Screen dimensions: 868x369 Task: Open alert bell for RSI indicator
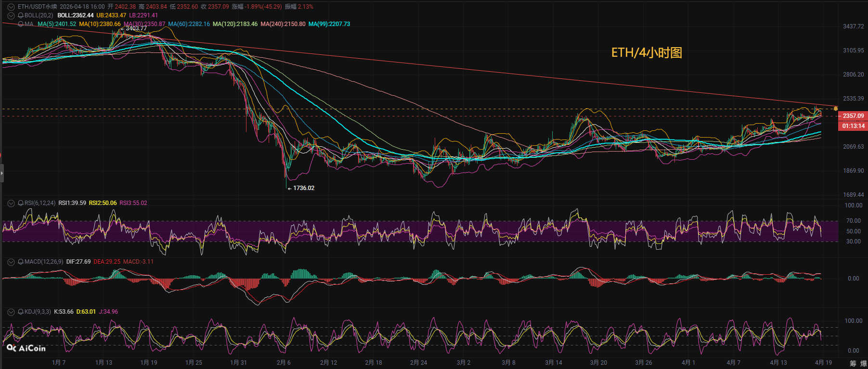tap(21, 203)
